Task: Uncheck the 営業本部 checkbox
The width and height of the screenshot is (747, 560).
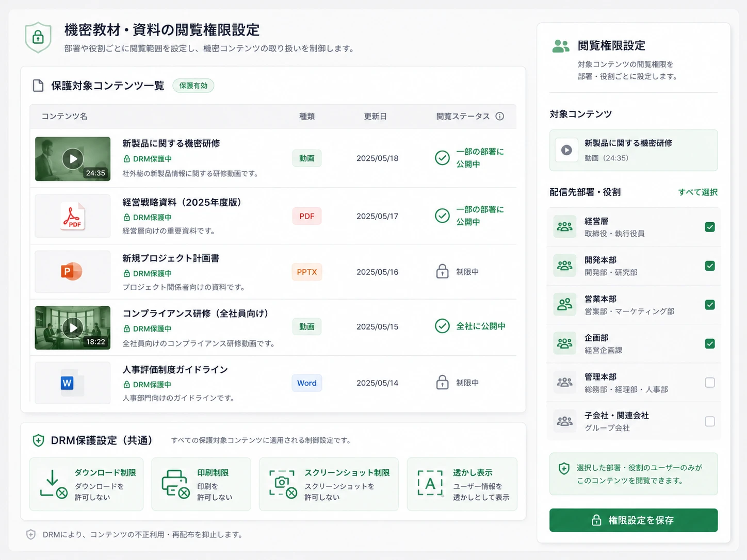Action: tap(710, 305)
